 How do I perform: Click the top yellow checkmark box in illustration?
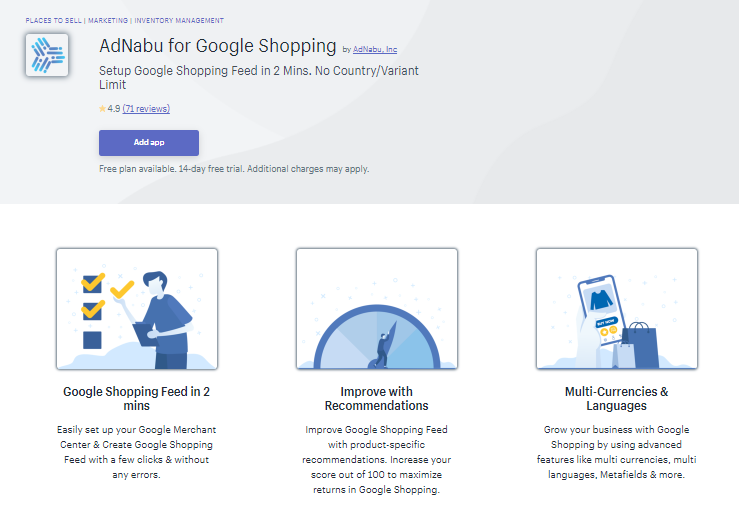point(92,284)
